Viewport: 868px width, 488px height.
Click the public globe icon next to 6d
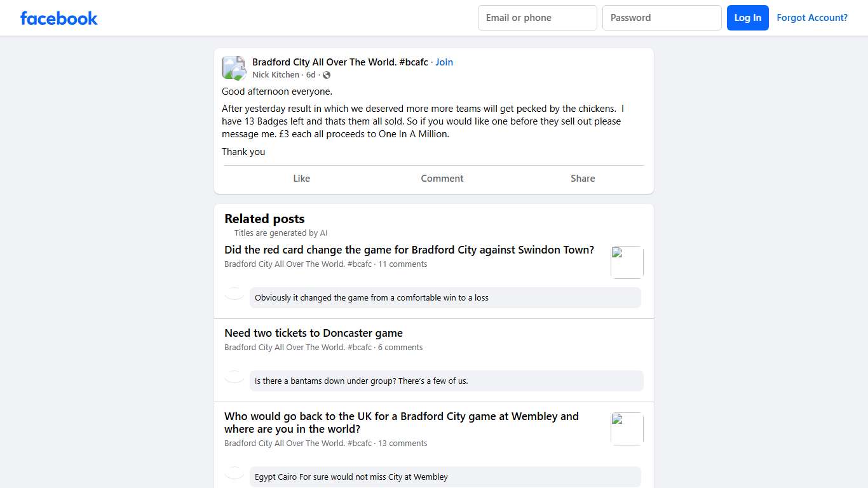tap(327, 75)
